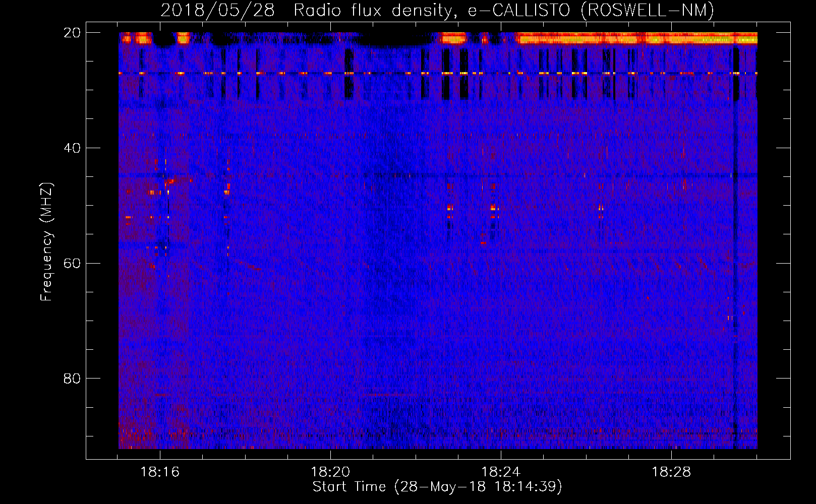816x504 pixels.
Task: Click the 18:20 time tick label
Action: click(x=330, y=472)
